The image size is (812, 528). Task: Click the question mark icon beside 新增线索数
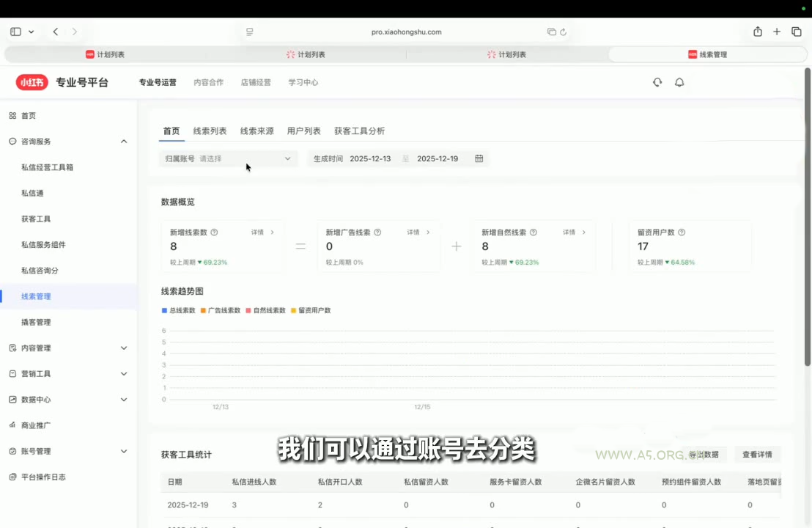coord(214,232)
